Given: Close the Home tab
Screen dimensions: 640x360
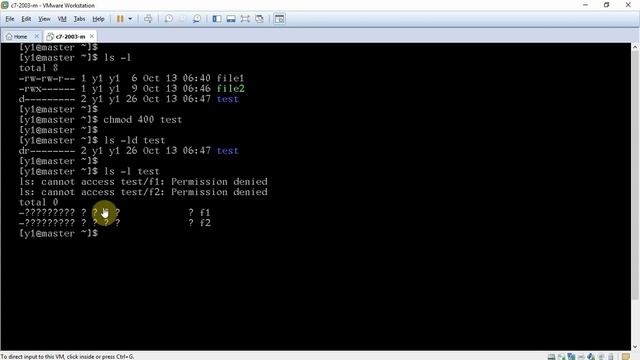Looking at the screenshot, I should pos(36,36).
